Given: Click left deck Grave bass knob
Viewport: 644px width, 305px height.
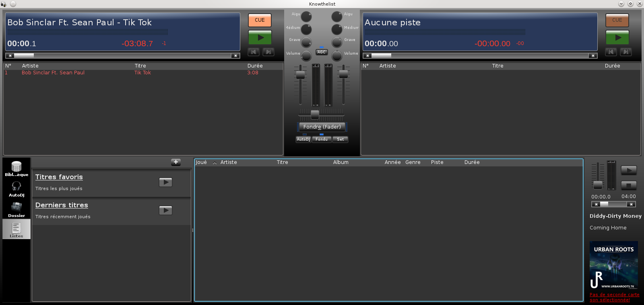Looking at the screenshot, I should [x=306, y=42].
